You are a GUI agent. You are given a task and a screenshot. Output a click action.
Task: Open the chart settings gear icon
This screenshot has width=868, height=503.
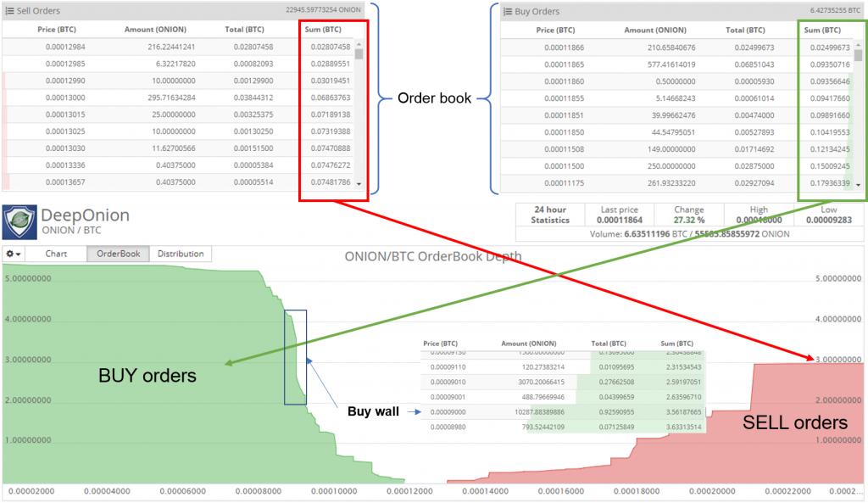pos(10,254)
